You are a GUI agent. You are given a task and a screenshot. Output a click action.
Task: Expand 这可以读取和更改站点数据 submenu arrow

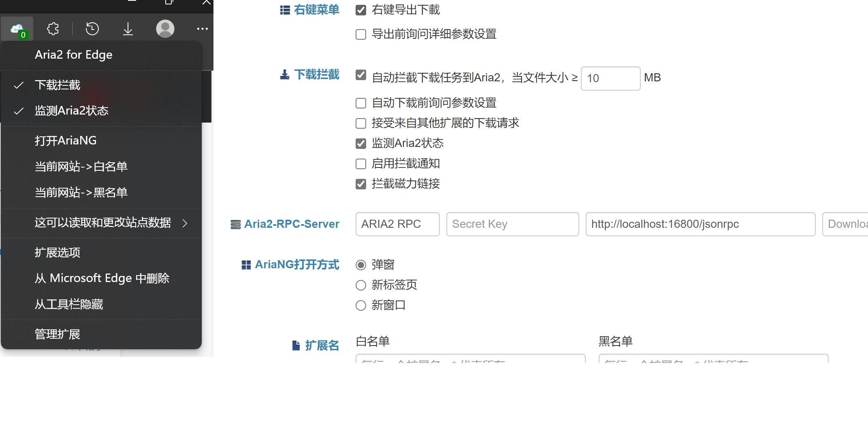[x=185, y=223]
